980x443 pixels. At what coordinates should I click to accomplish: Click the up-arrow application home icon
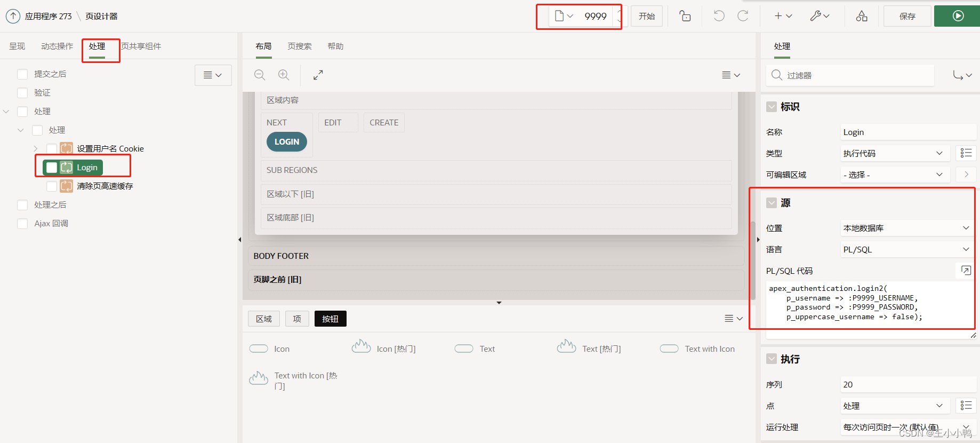pos(13,16)
